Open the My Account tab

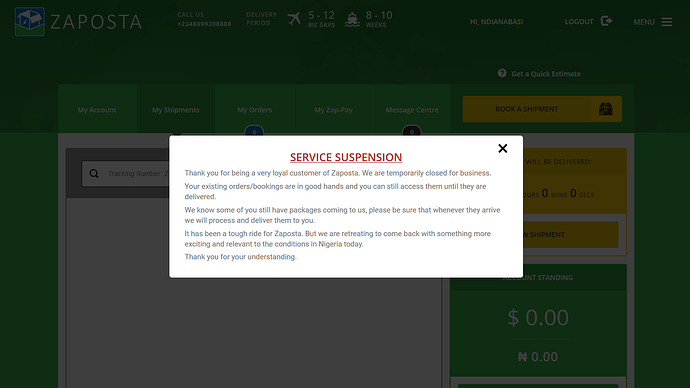click(97, 110)
